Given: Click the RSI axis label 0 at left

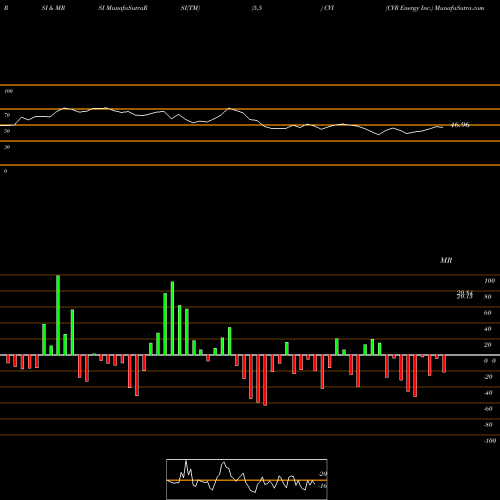Looking at the screenshot, I should 5,171.
